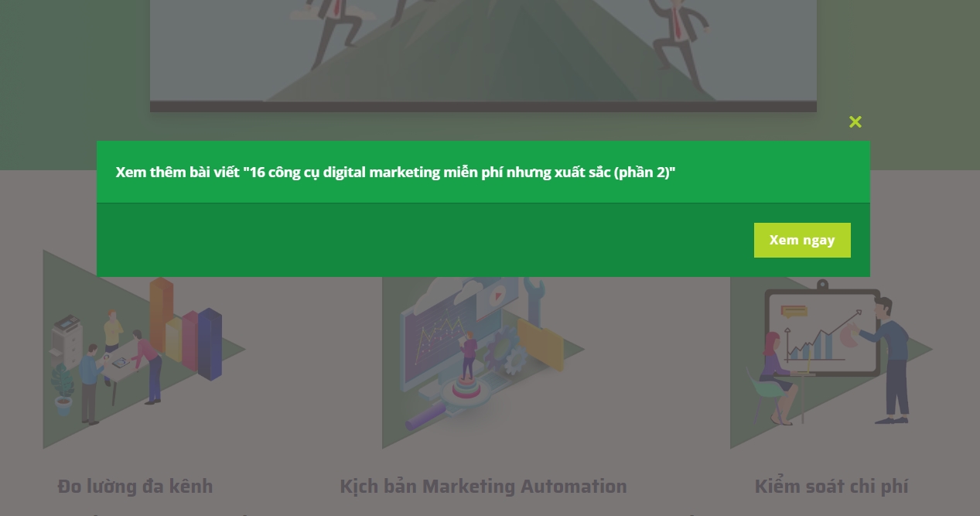The height and width of the screenshot is (516, 980).
Task: Click the potted plant in office illustration
Action: click(63, 390)
